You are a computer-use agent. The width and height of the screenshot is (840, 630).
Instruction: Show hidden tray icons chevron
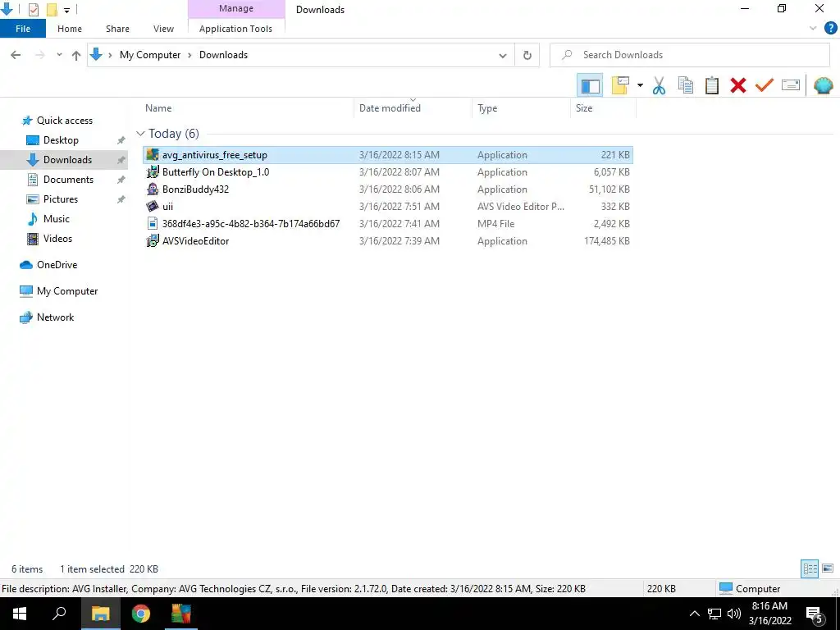coord(694,614)
